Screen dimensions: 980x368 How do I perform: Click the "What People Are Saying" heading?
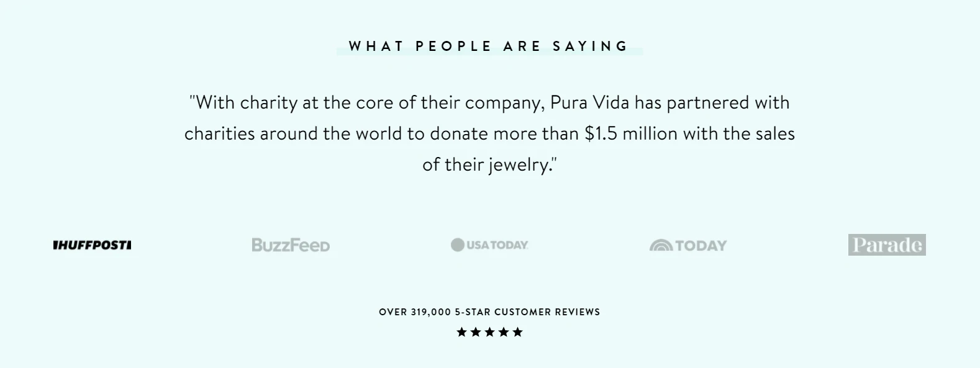[489, 47]
